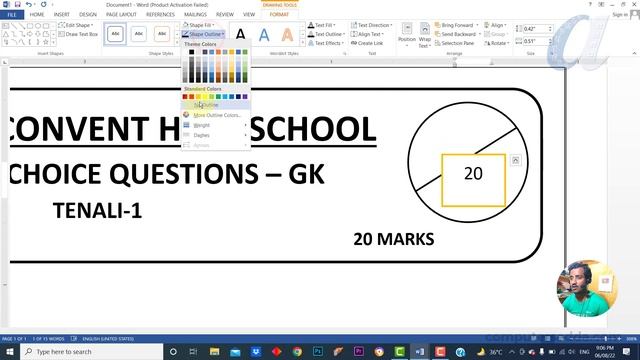Open the Position menu icon
This screenshot has width=640, height=360.
point(407,34)
